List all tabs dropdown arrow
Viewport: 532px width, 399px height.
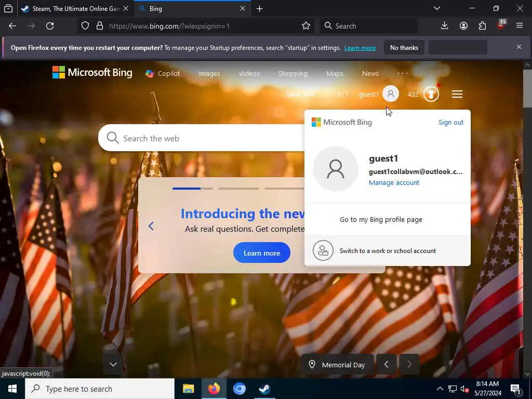(437, 8)
